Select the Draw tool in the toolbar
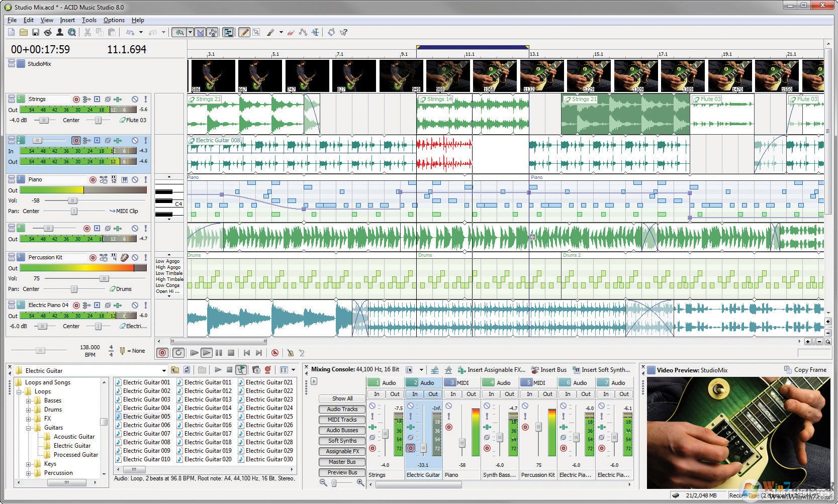The height and width of the screenshot is (504, 838). 243,32
